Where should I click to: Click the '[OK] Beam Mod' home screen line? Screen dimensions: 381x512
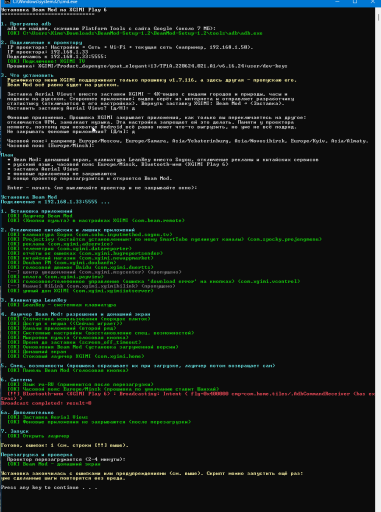point(54,464)
